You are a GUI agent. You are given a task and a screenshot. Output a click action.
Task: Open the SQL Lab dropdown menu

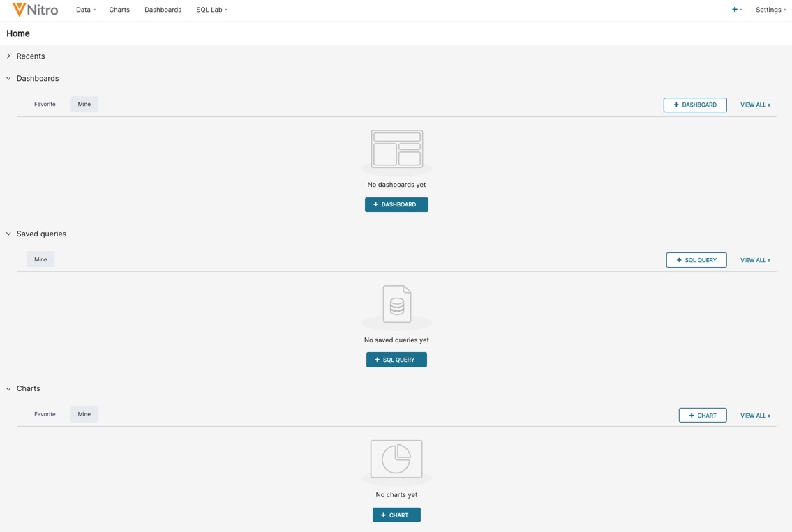coord(211,10)
